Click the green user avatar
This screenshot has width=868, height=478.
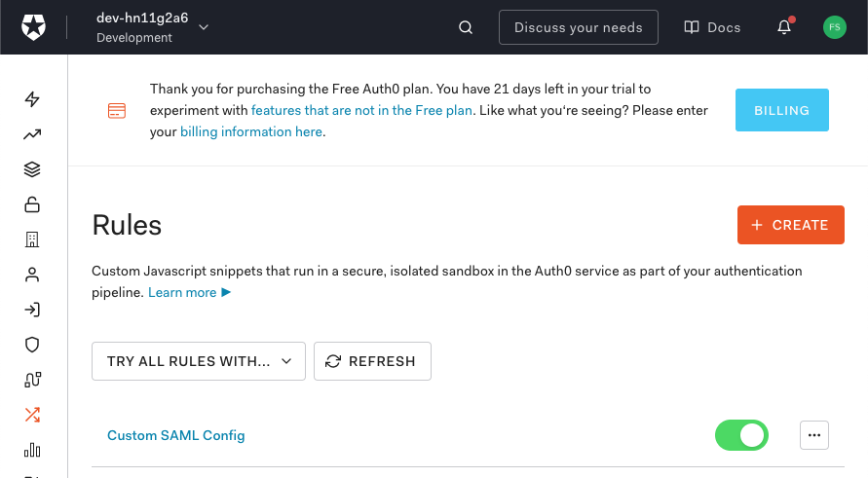click(834, 27)
